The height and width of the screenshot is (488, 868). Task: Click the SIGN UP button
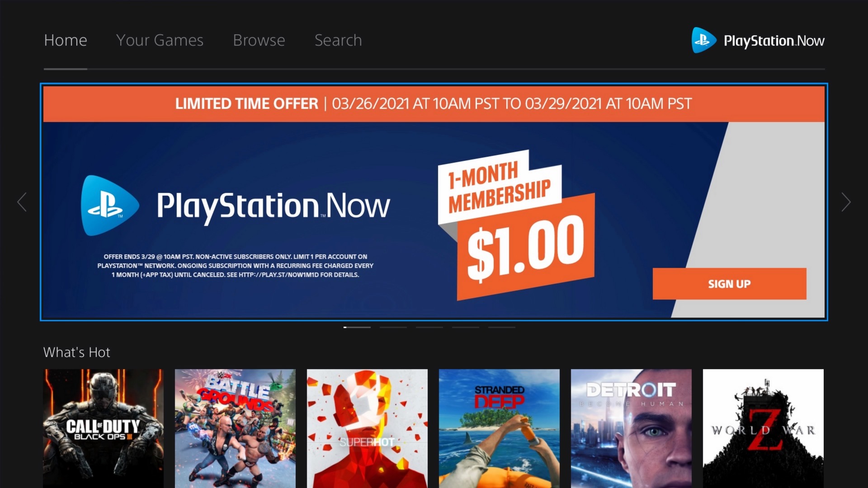click(x=729, y=284)
